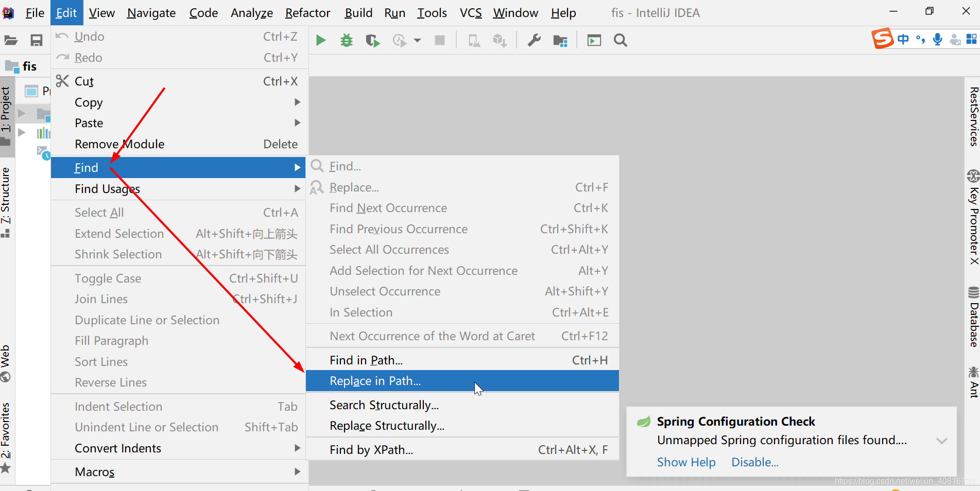Image resolution: width=980 pixels, height=491 pixels.
Task: Open the File menu
Action: 35,13
